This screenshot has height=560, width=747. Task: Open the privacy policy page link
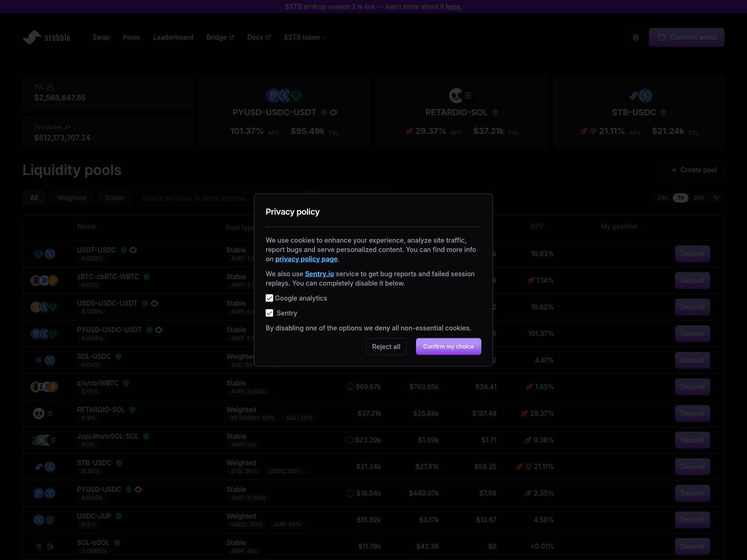(x=306, y=259)
